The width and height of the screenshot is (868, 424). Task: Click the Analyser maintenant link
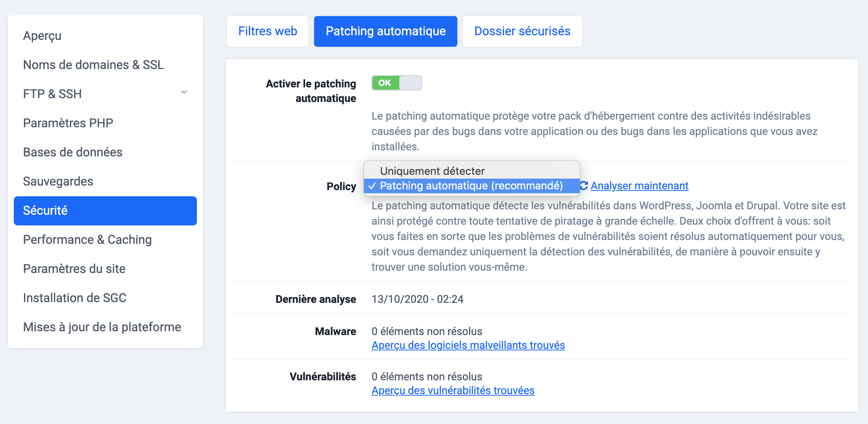(639, 186)
